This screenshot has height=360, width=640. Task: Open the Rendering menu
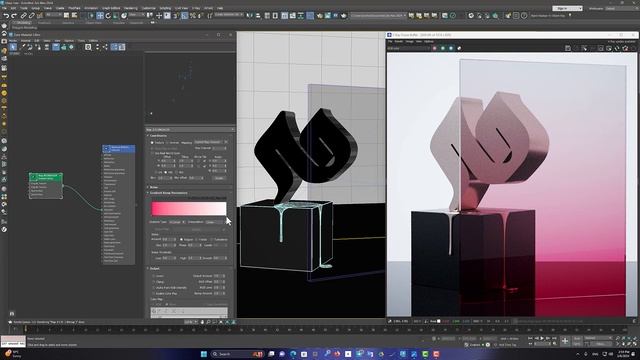point(131,8)
